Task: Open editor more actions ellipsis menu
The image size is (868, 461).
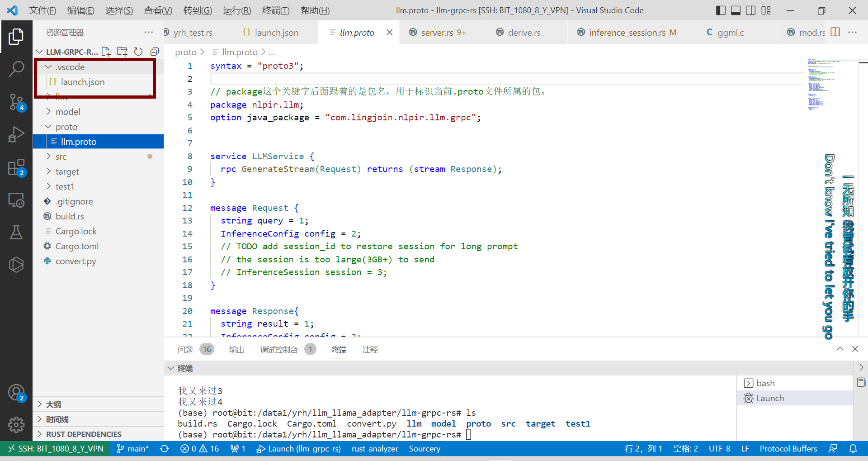Action: (853, 32)
